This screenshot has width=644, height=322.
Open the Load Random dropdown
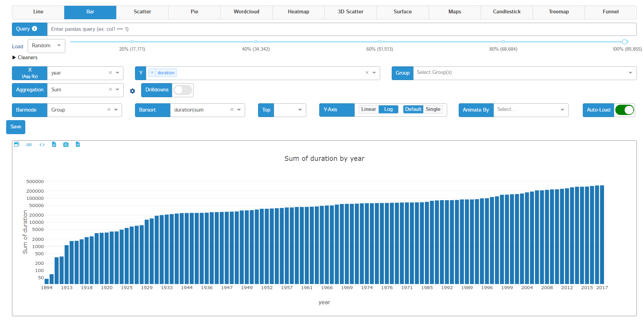pyautogui.click(x=46, y=46)
